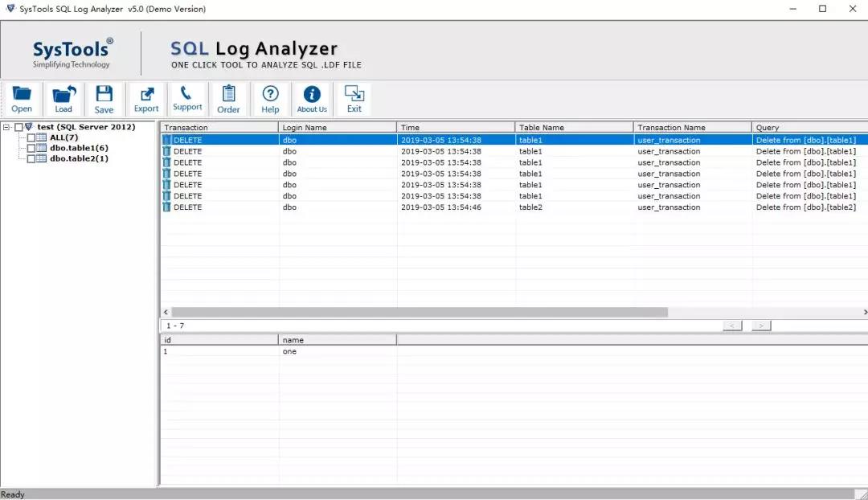Click the Order clipboard icon
Image resolution: width=868 pixels, height=500 pixels.
click(x=228, y=99)
